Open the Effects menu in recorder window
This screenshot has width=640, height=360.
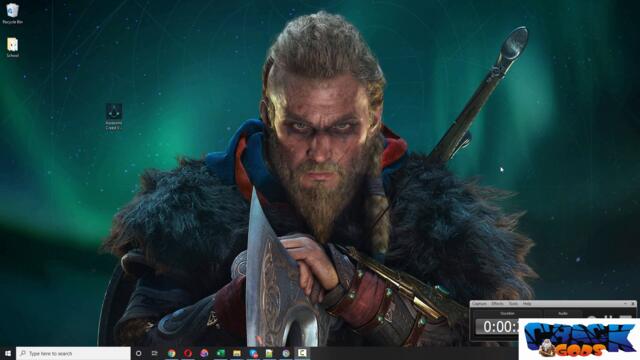497,304
